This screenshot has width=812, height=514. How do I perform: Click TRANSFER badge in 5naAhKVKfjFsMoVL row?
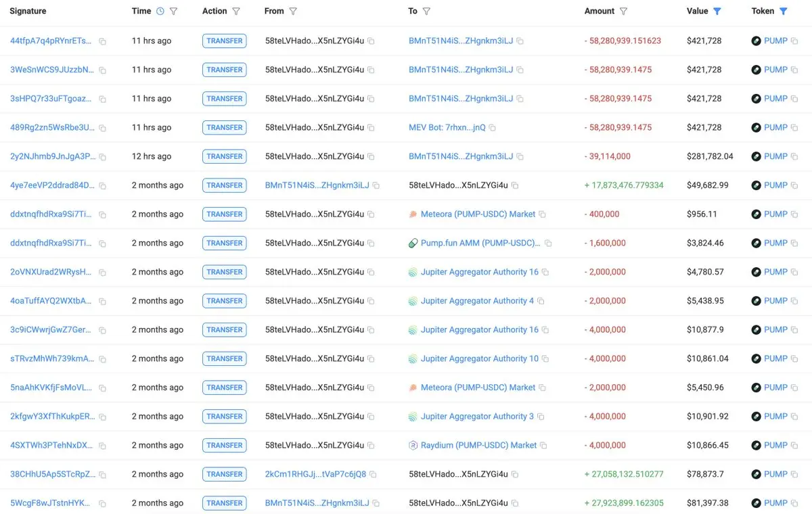point(225,388)
